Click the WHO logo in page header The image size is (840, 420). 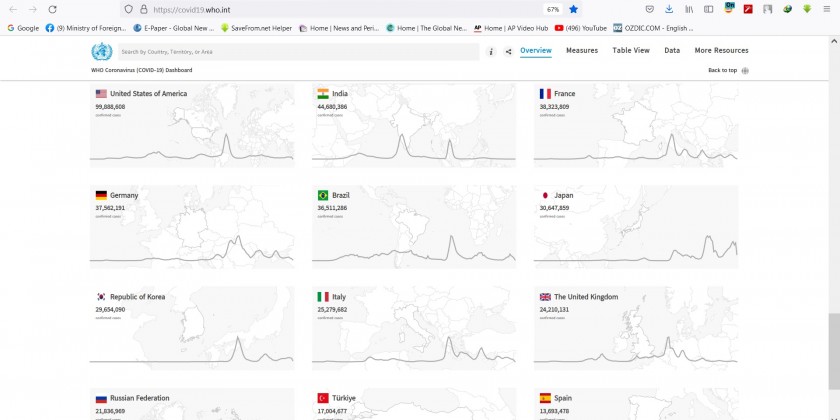point(101,52)
